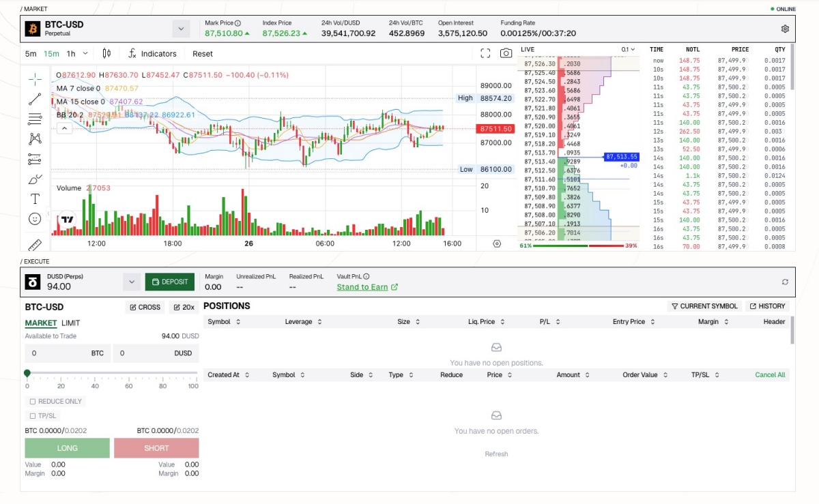Open the DUSD account dropdown
The width and height of the screenshot is (819, 504).
132,282
